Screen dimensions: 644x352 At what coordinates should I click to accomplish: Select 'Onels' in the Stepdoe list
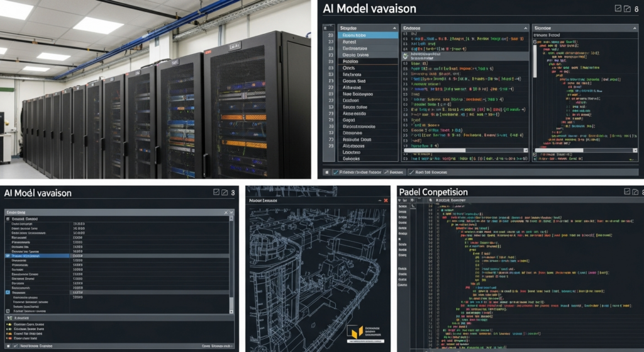(x=368, y=68)
